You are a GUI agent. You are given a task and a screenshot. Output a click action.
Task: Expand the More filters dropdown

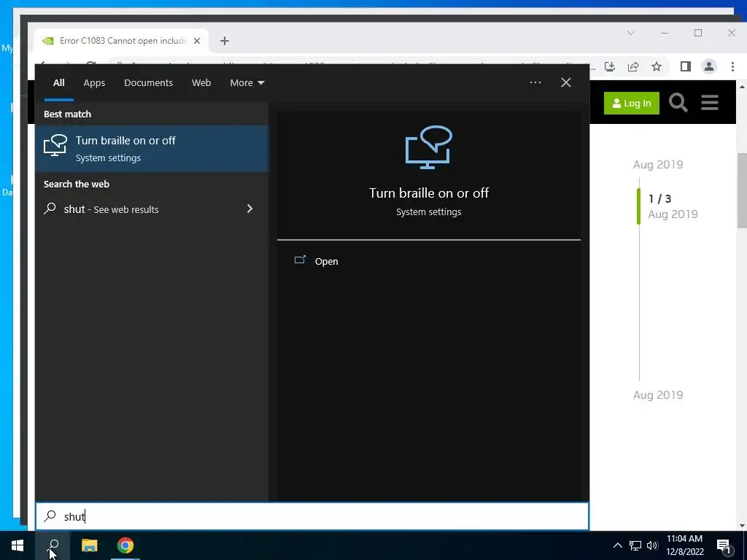coord(247,83)
